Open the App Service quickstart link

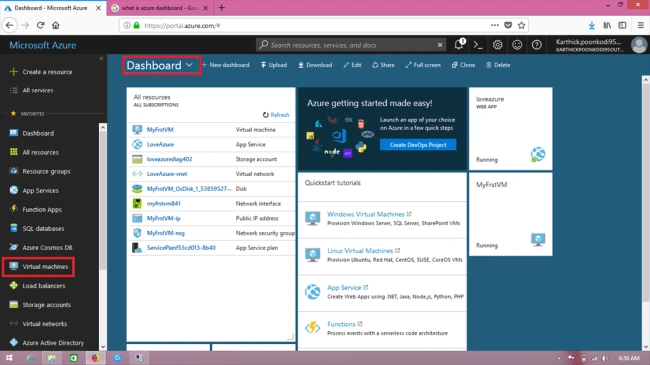tap(344, 287)
